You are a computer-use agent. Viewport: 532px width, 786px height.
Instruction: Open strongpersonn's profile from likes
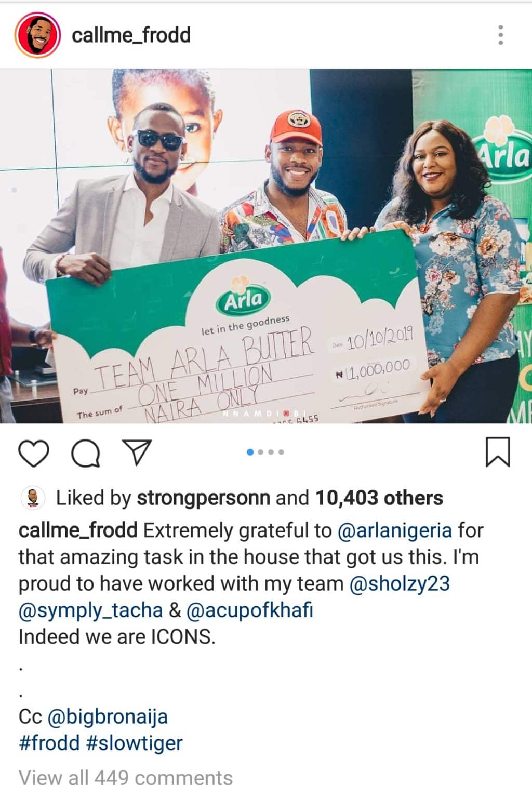click(203, 498)
